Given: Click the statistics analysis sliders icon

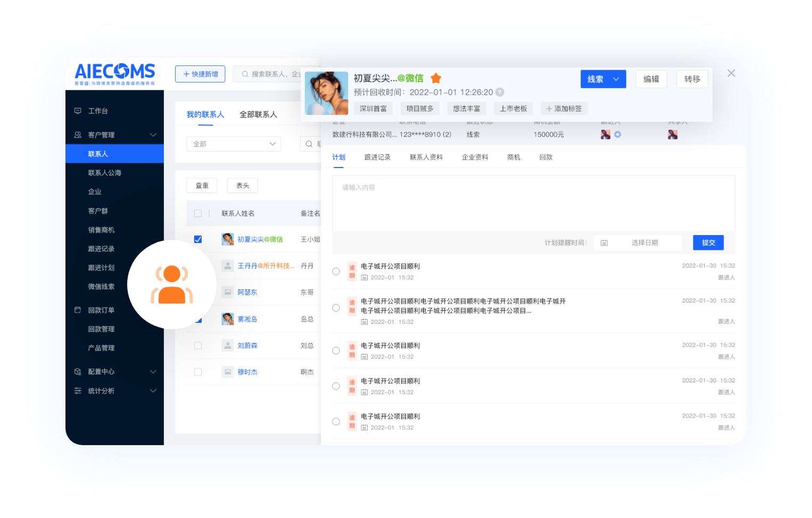Looking at the screenshot, I should click(x=78, y=391).
